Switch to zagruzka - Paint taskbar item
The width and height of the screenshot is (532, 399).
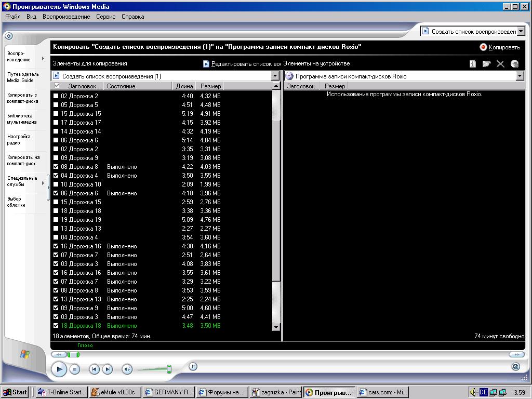pos(276,392)
